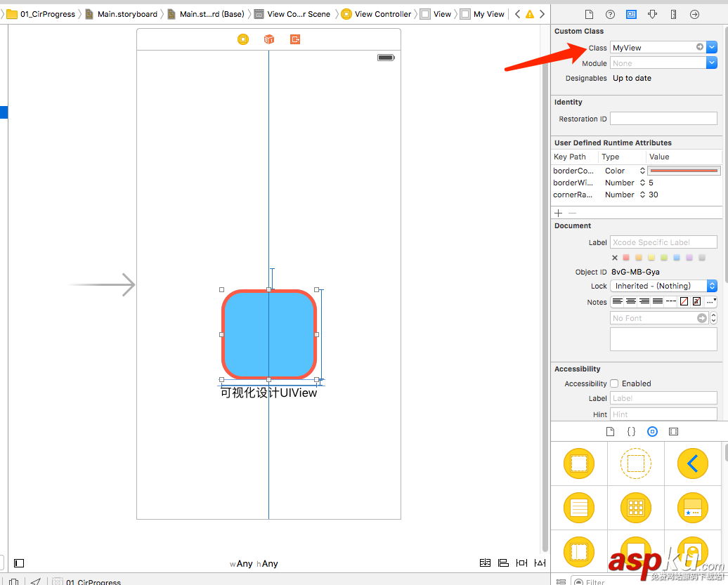Pick the red document label color
This screenshot has height=585, width=728.
(626, 258)
